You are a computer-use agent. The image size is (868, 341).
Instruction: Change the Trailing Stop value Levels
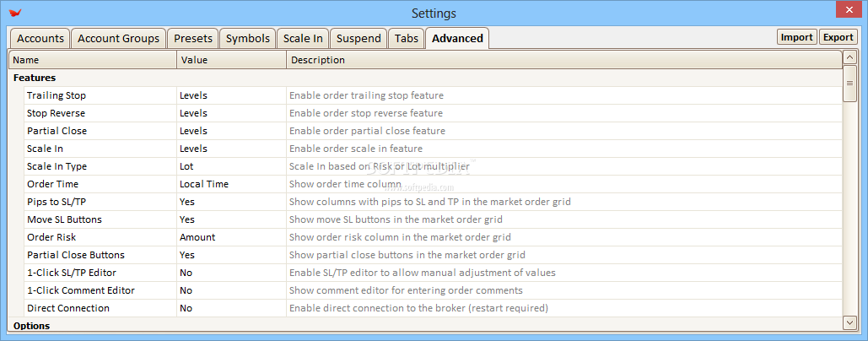point(231,95)
